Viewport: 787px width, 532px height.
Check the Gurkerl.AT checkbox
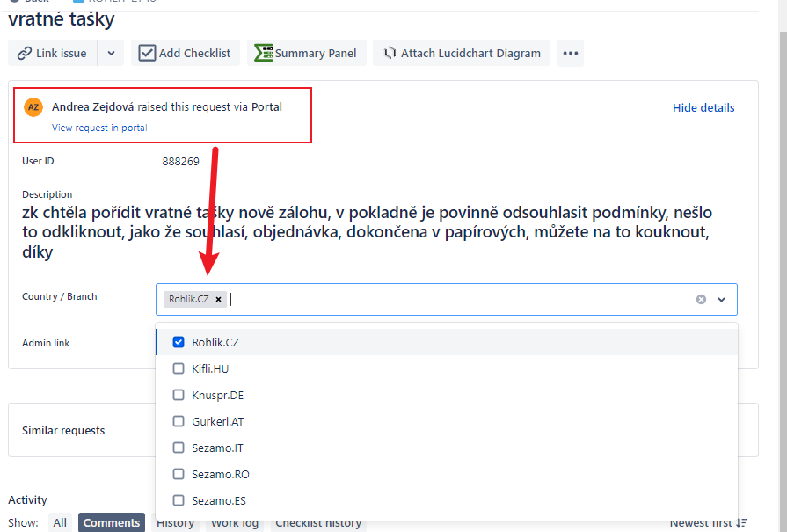tap(179, 421)
